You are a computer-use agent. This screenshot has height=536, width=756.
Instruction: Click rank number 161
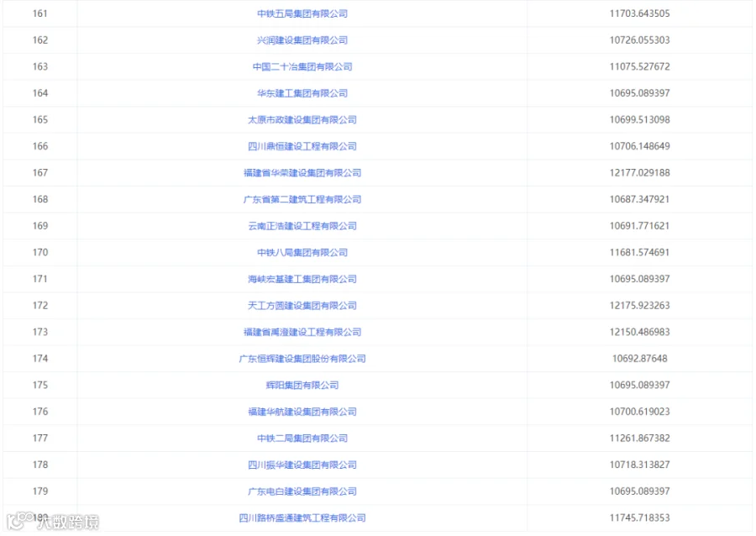(x=40, y=13)
